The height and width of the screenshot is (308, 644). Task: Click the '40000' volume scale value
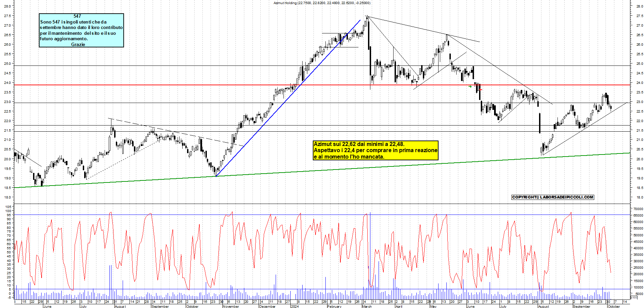point(638,248)
